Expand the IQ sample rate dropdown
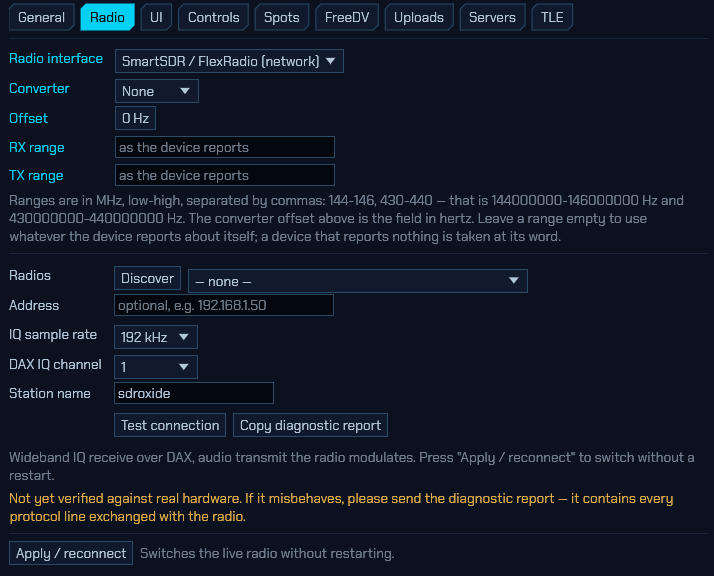 (x=156, y=337)
